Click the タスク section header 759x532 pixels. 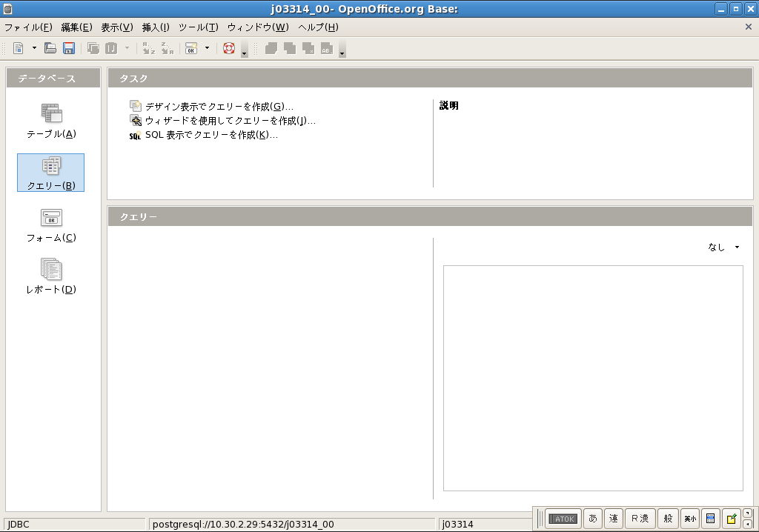click(430, 78)
